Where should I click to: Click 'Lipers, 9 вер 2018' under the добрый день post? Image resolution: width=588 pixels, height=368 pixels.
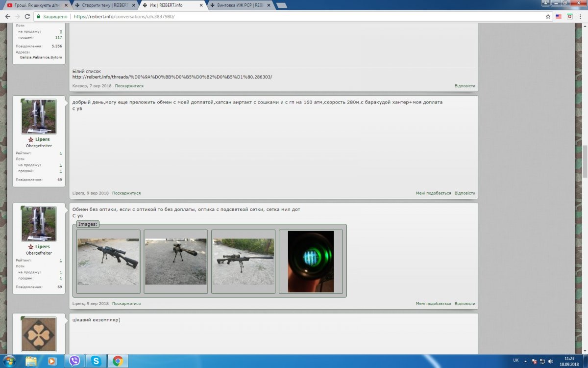(x=91, y=193)
